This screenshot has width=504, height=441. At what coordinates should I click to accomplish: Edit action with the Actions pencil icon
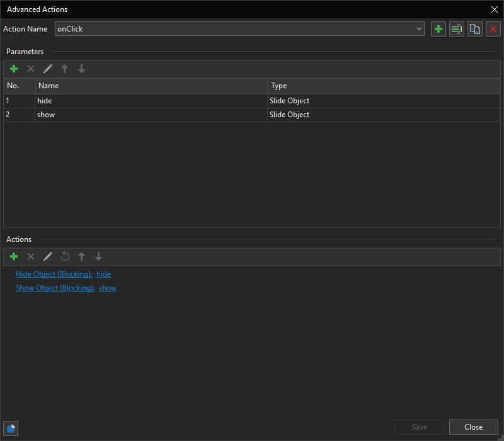coord(48,256)
